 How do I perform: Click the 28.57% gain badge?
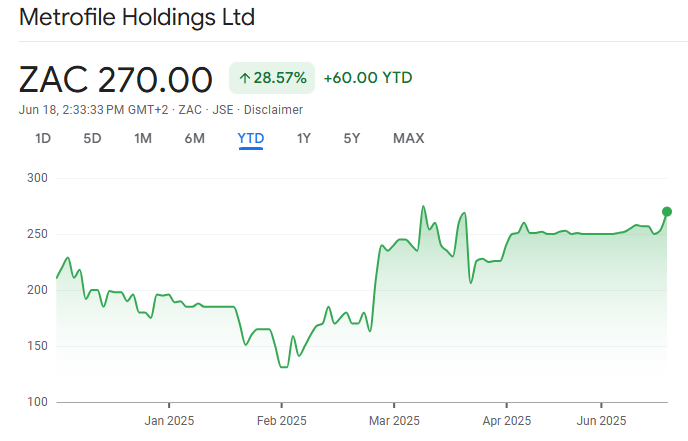click(272, 78)
